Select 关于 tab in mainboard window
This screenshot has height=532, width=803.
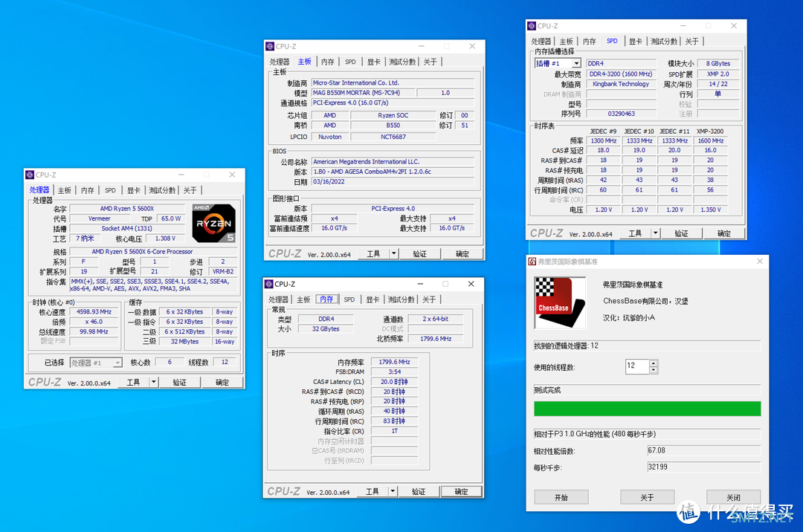[x=430, y=62]
